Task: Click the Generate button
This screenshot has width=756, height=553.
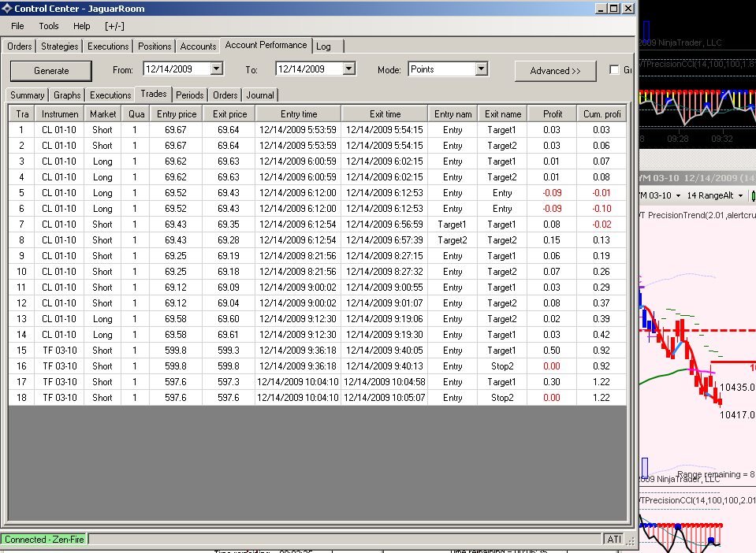Action: pyautogui.click(x=51, y=70)
